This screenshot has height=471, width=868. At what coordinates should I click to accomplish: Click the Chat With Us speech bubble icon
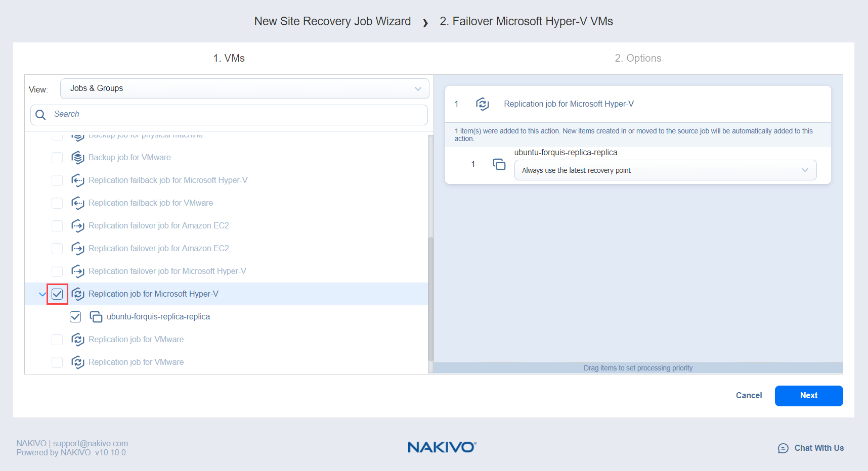783,448
